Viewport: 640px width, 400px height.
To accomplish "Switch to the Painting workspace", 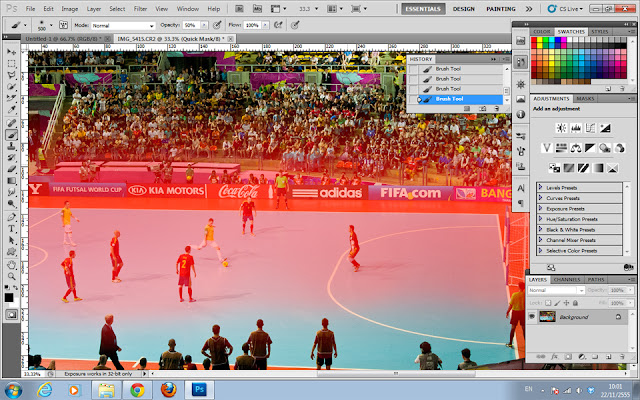I will pyautogui.click(x=501, y=9).
